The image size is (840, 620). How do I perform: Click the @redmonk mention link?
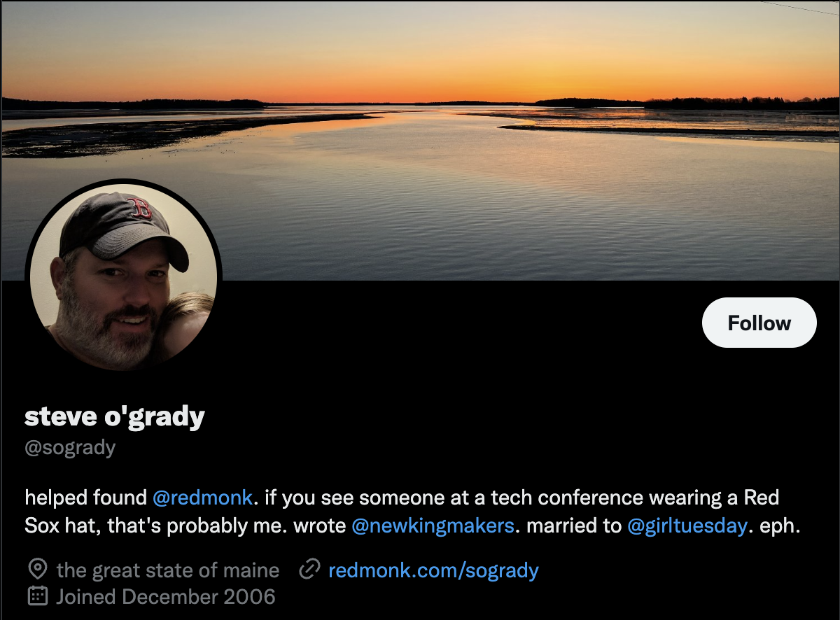(x=202, y=498)
